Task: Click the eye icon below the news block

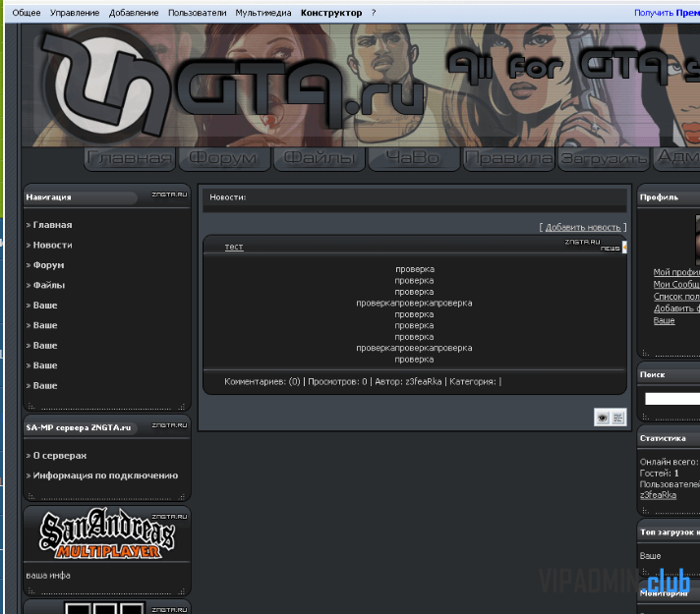Action: pos(603,418)
